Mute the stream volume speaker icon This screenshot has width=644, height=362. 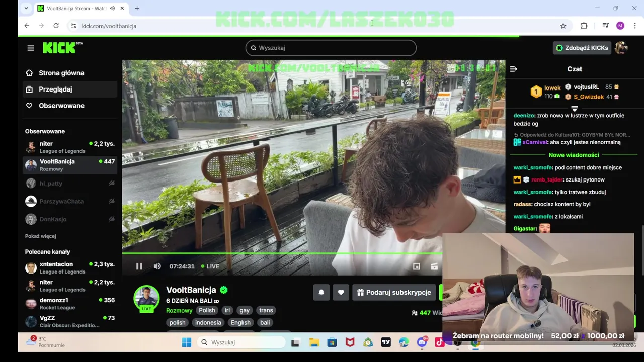[x=157, y=266]
